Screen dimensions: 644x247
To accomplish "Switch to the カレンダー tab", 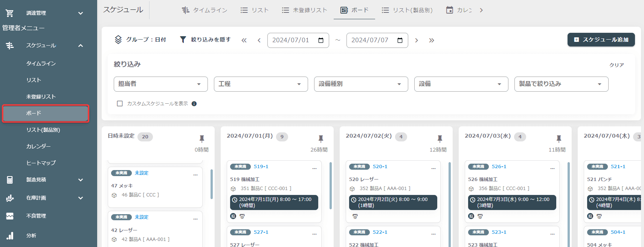I will point(459,10).
